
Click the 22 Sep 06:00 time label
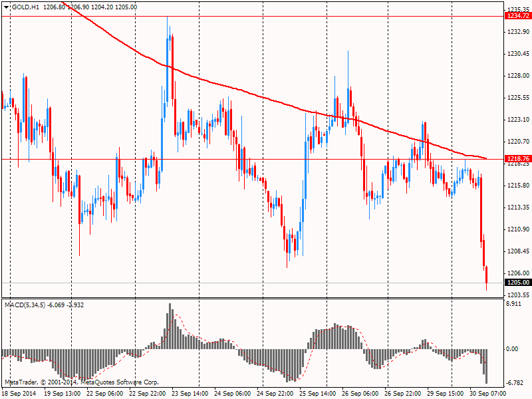pos(105,393)
